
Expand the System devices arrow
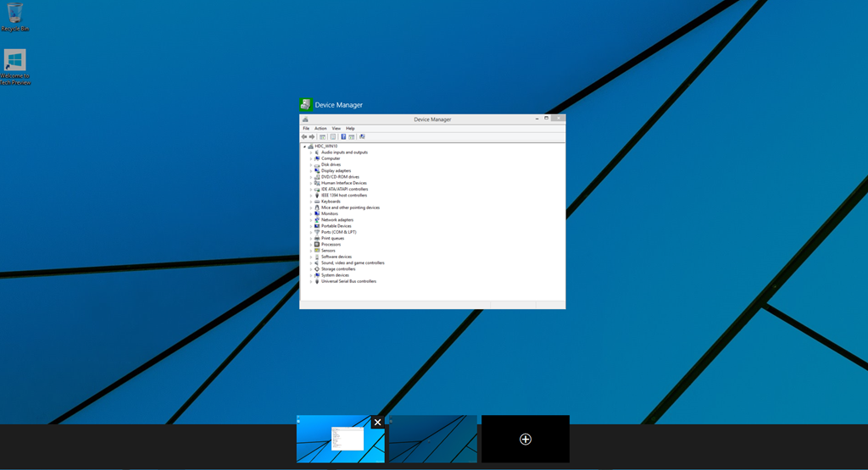tap(311, 275)
